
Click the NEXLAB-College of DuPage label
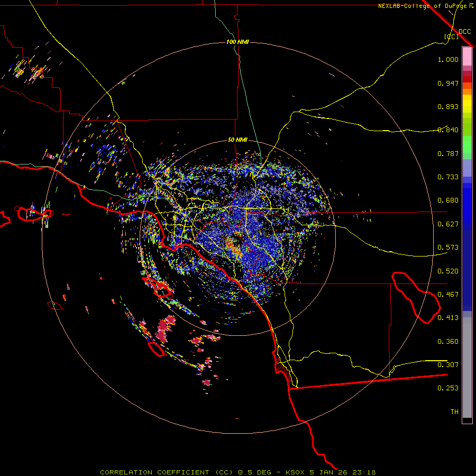tap(426, 6)
